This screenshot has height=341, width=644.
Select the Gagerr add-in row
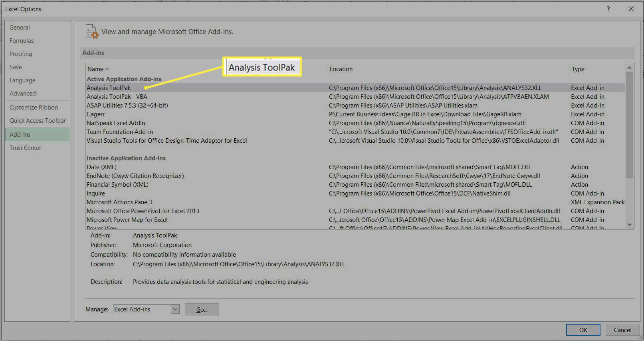pos(355,114)
